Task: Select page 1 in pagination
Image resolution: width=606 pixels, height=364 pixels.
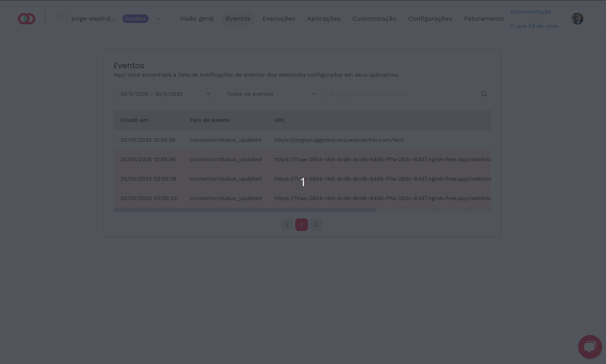Action: tap(302, 225)
